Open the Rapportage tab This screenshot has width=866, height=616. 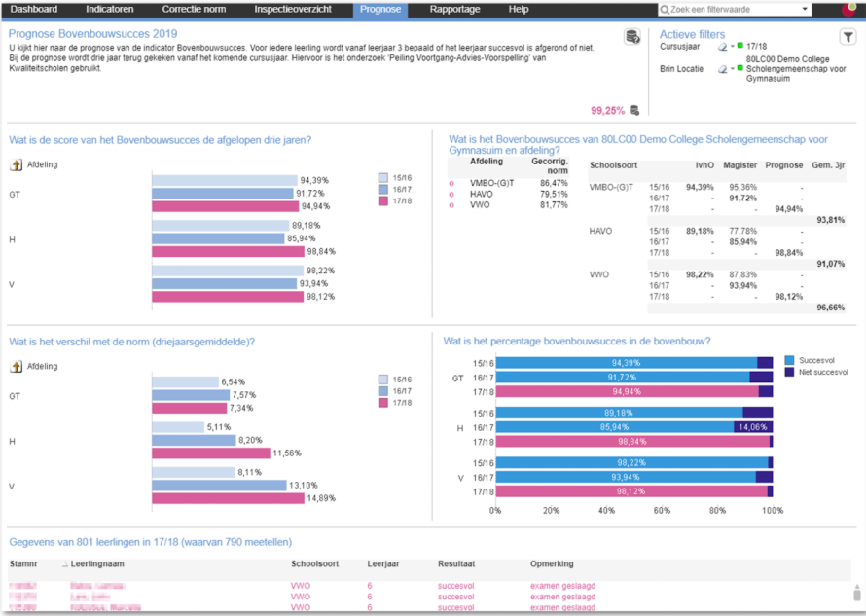455,9
